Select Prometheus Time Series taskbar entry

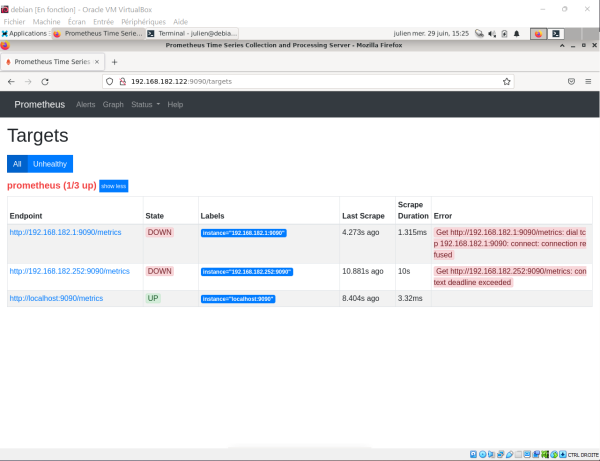(98, 34)
